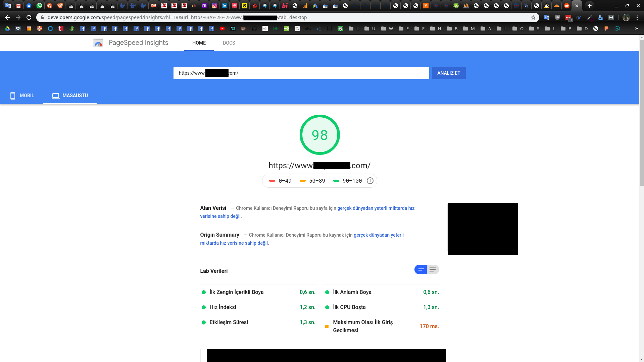Click the analyzed site URL heading
Image resolution: width=644 pixels, height=362 pixels.
coord(319,166)
